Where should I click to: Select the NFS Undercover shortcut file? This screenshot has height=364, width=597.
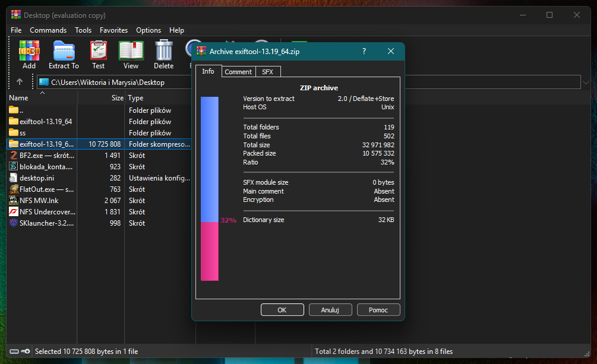coord(47,212)
